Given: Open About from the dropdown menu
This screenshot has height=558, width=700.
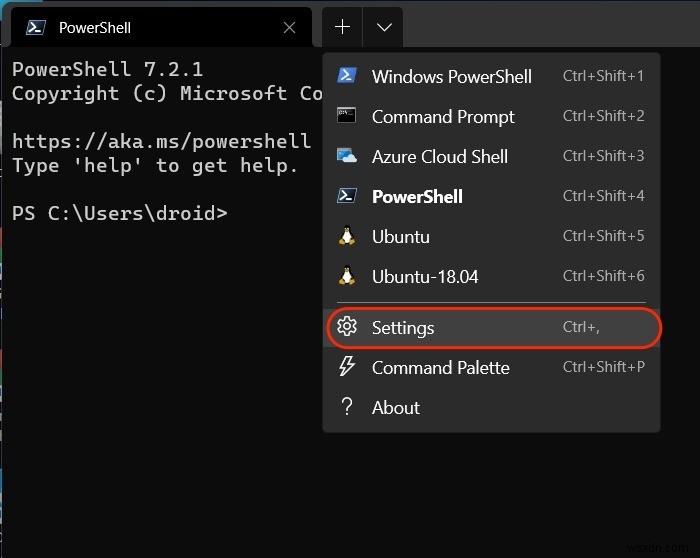Looking at the screenshot, I should point(396,407).
